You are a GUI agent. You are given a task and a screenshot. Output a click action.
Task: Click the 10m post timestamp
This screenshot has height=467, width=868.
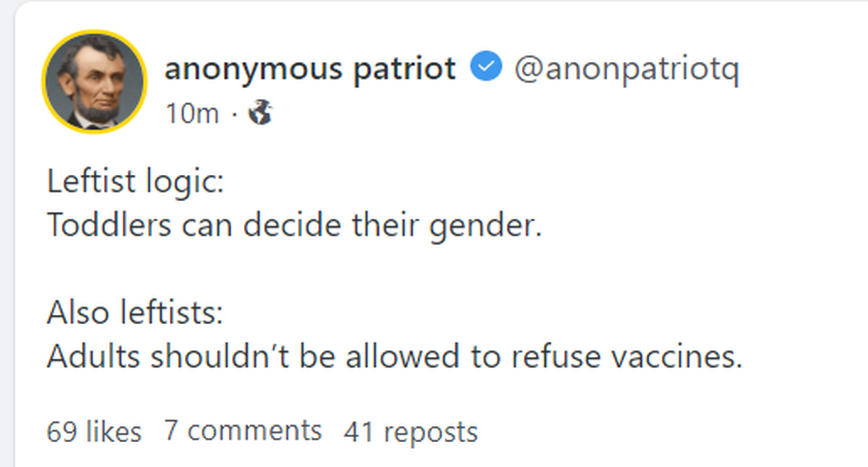[x=192, y=113]
